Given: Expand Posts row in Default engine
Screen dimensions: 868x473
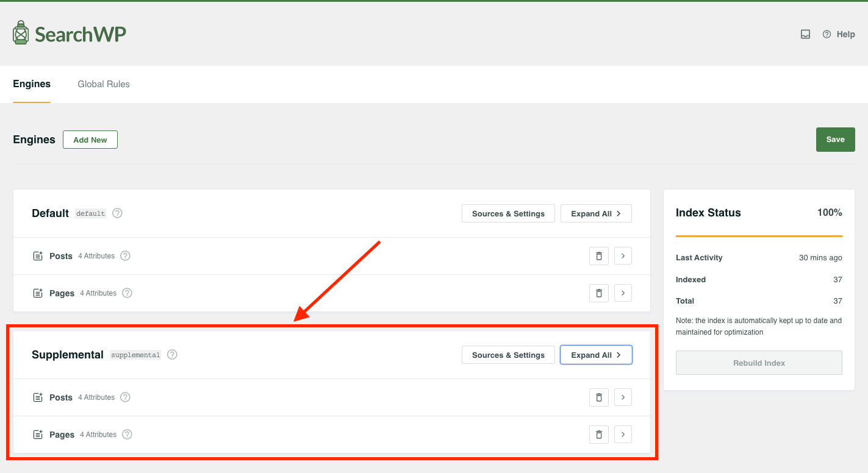Looking at the screenshot, I should [x=623, y=256].
